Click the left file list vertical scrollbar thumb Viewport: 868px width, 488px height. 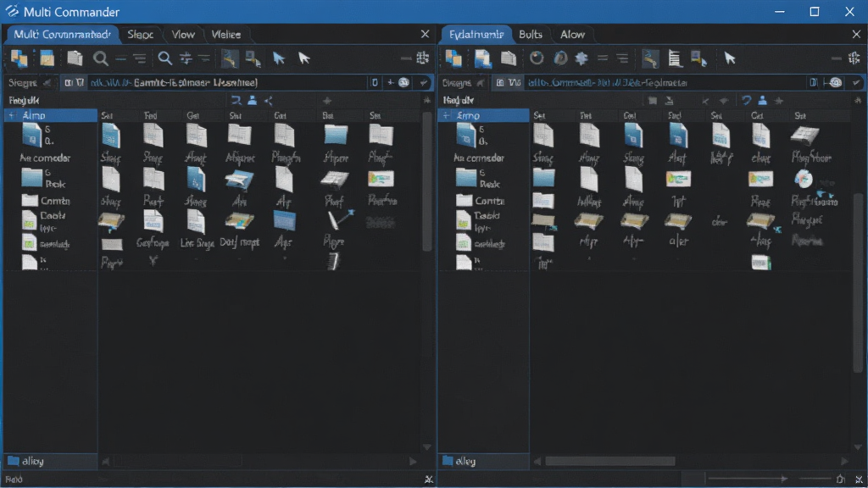(427, 183)
